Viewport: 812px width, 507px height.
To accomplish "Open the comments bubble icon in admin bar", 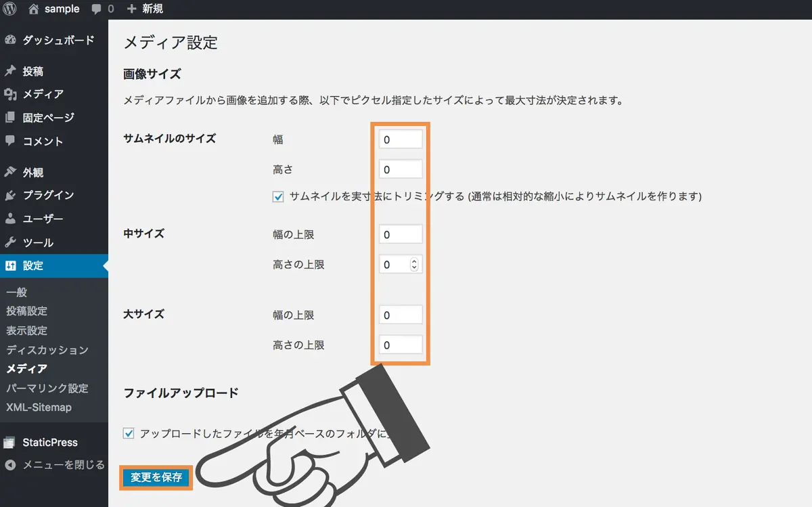I will click(x=97, y=9).
